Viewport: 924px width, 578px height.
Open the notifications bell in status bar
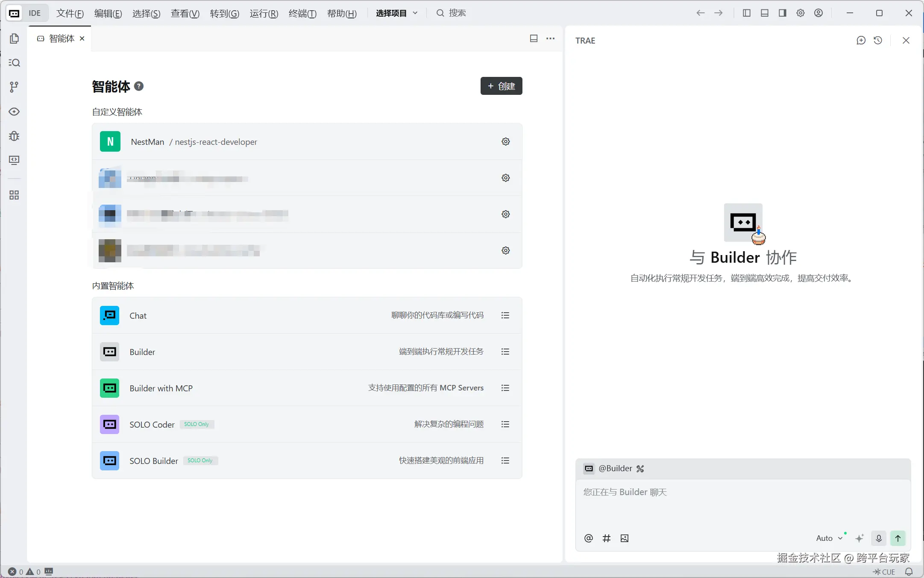click(909, 572)
